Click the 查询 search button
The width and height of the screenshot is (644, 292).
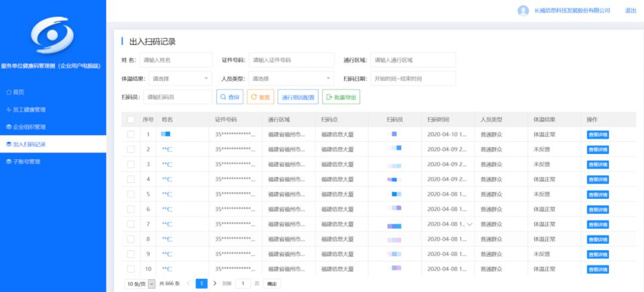tap(230, 97)
